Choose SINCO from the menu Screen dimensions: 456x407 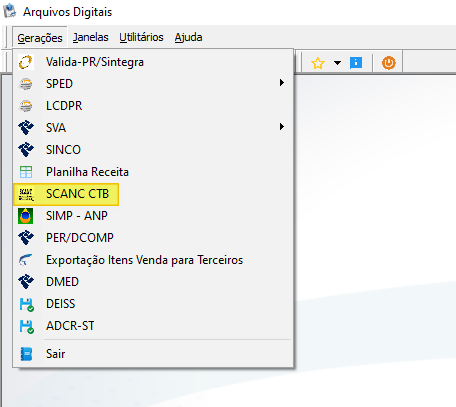[153, 150]
